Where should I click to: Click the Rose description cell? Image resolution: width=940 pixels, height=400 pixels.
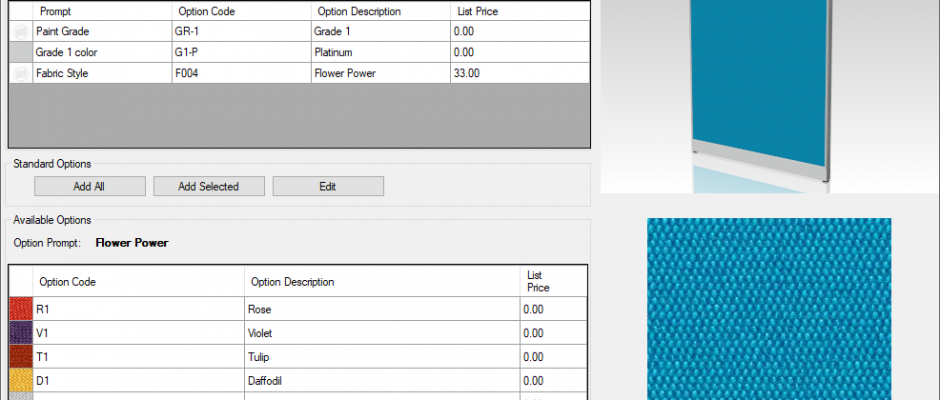(382, 309)
